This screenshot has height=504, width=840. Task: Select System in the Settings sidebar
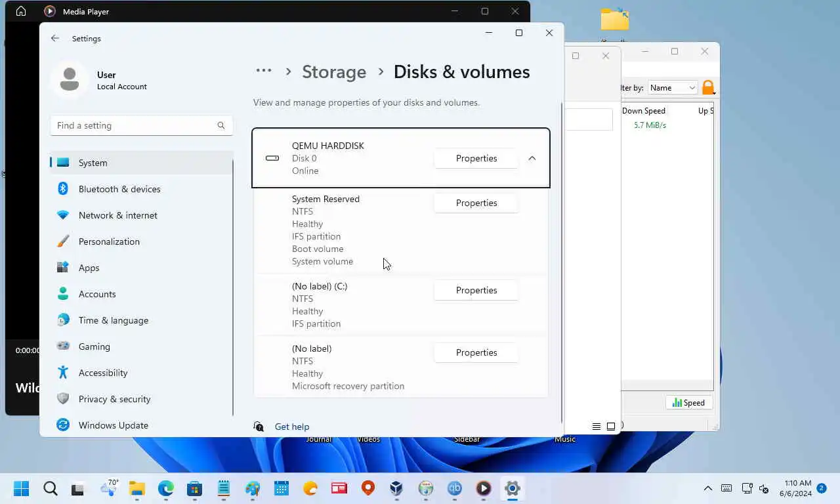(x=142, y=163)
